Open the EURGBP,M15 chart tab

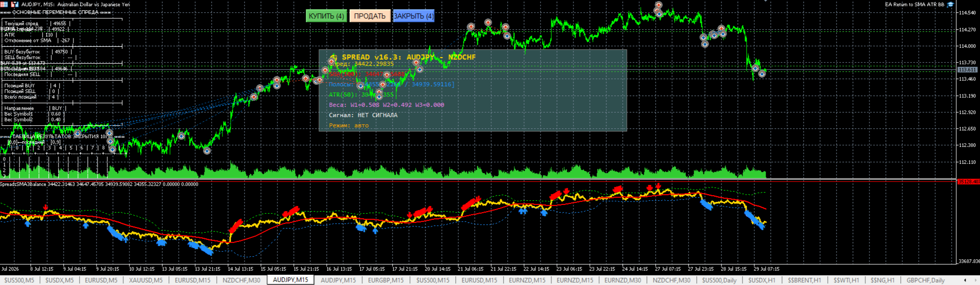pyautogui.click(x=386, y=280)
